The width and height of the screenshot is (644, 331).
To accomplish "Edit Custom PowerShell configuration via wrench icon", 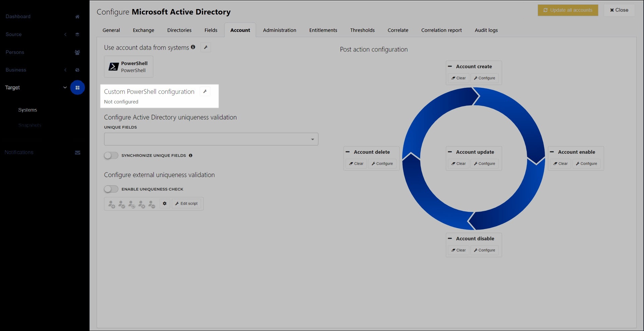I will coord(205,91).
